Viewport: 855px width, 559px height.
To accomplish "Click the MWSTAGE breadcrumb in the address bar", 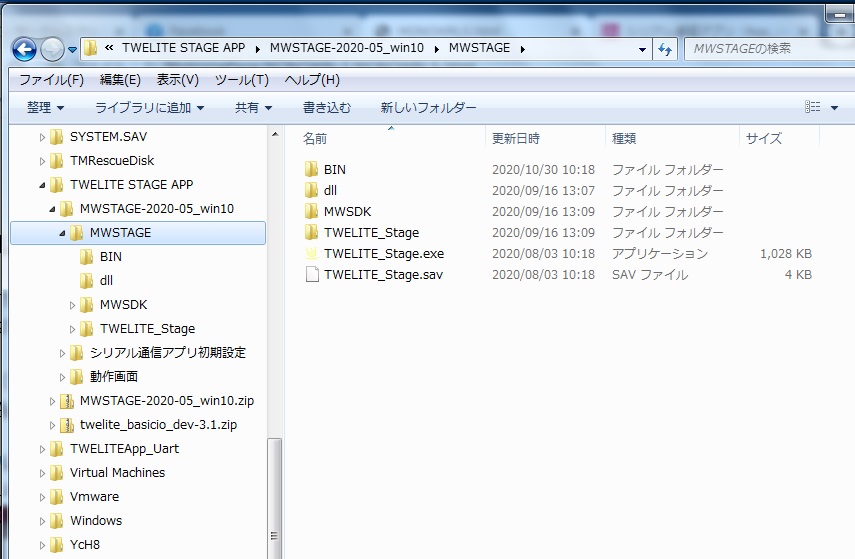I will coord(479,48).
